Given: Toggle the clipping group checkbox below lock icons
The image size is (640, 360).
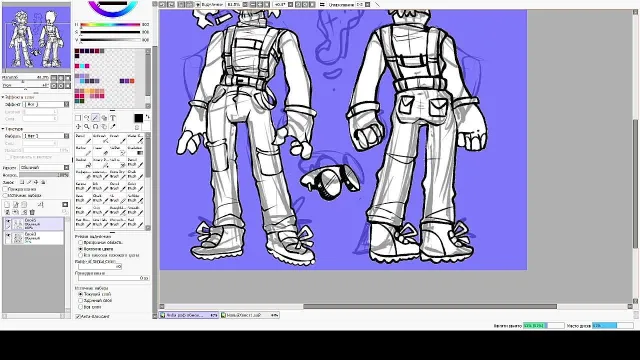Looking at the screenshot, I should pos(5,189).
